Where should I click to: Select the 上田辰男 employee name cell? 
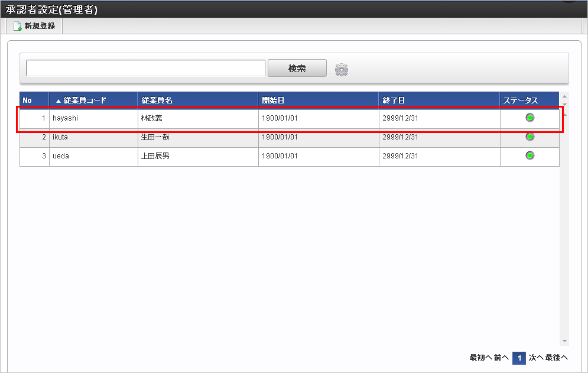click(x=198, y=157)
